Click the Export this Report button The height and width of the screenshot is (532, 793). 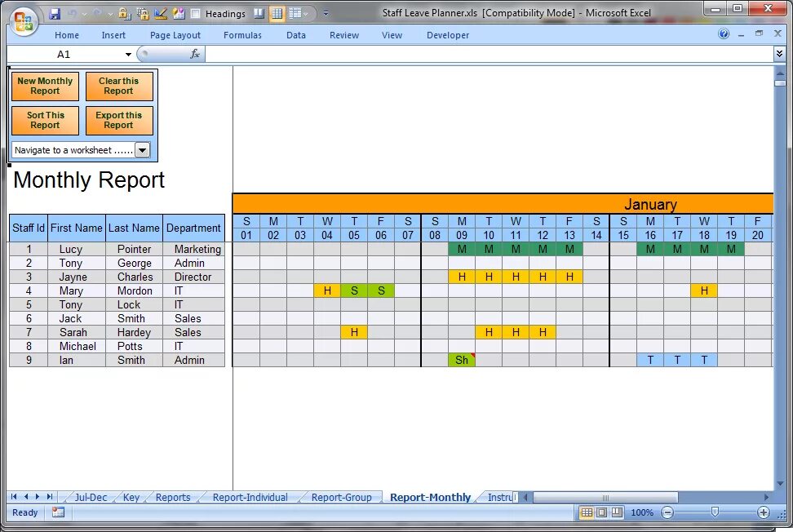click(x=119, y=120)
